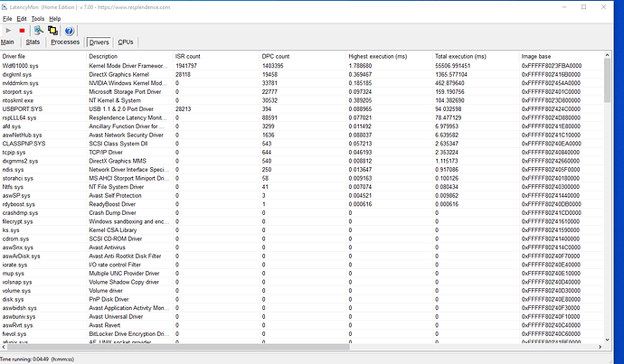The width and height of the screenshot is (624, 364).
Task: Sort by Total execution (ms) column
Action: 476,56
